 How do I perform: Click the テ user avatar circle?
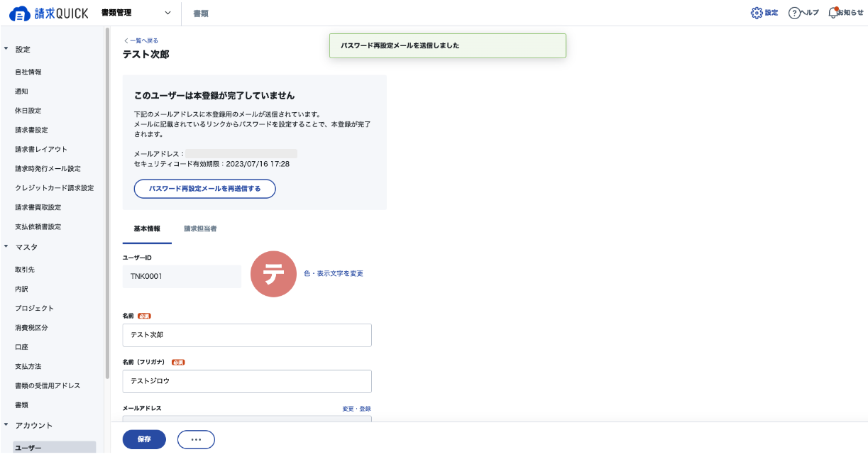click(274, 274)
